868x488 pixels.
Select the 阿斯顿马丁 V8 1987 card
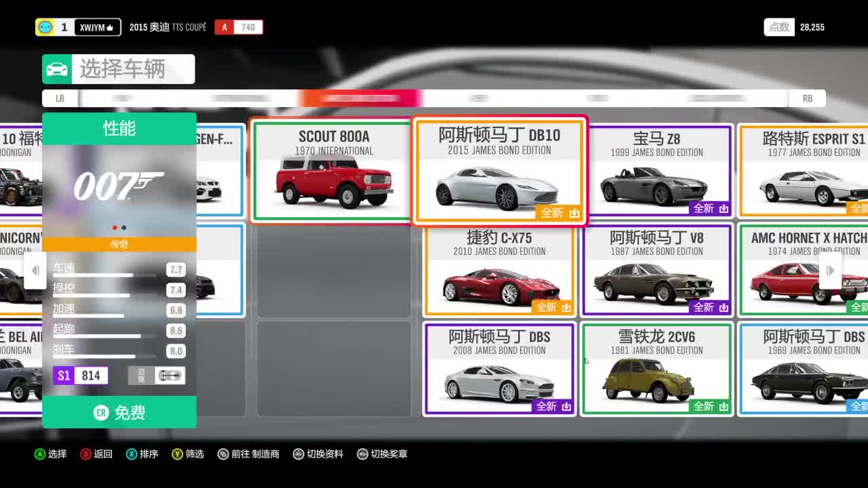(x=656, y=270)
